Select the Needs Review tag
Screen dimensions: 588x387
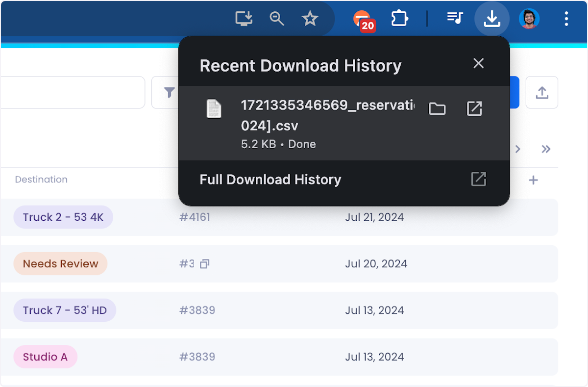click(x=60, y=264)
